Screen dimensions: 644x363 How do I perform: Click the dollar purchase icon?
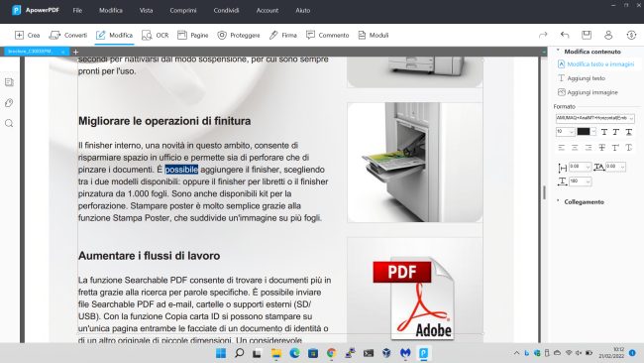coord(631,35)
